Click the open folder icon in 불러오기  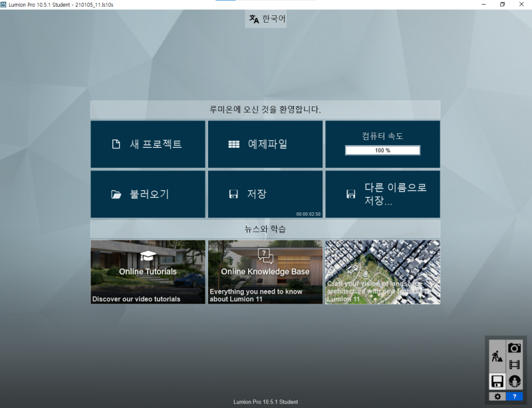tap(116, 194)
